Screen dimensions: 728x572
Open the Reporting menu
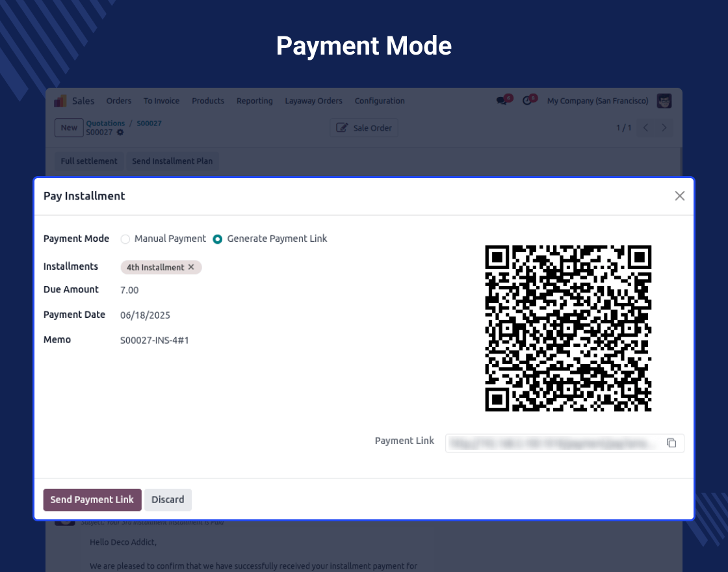coord(254,101)
